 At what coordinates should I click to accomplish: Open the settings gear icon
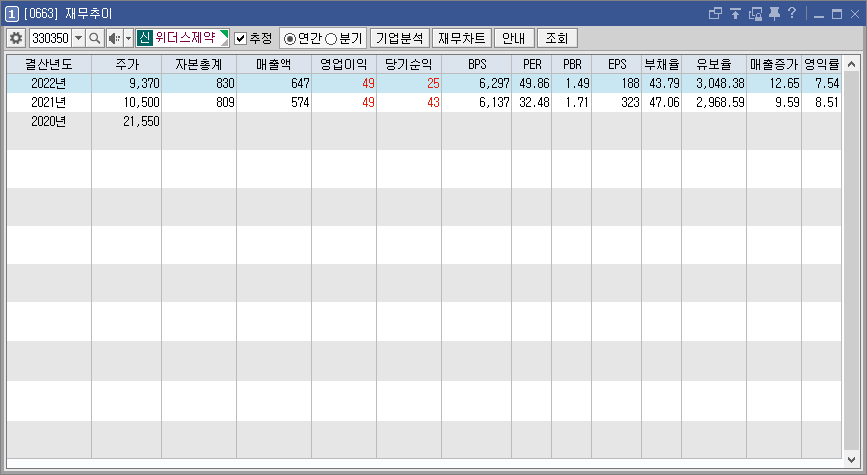point(16,38)
